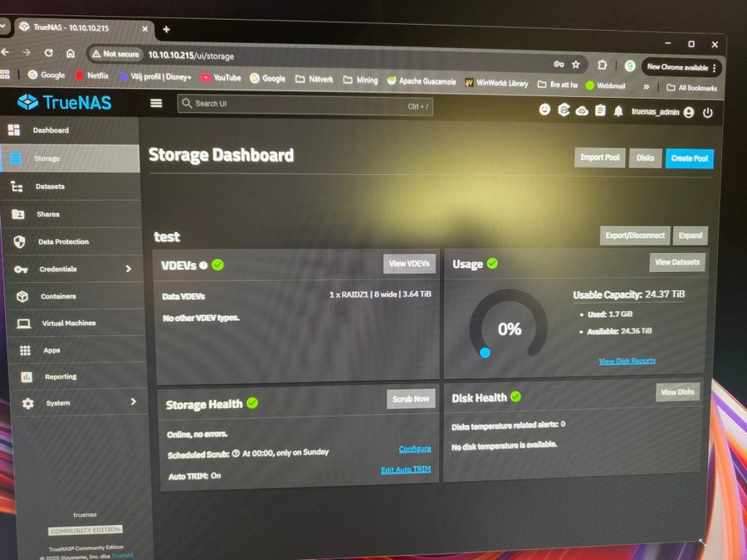Expand the Credentials sidebar submenu
This screenshot has height=560, width=747.
(128, 269)
